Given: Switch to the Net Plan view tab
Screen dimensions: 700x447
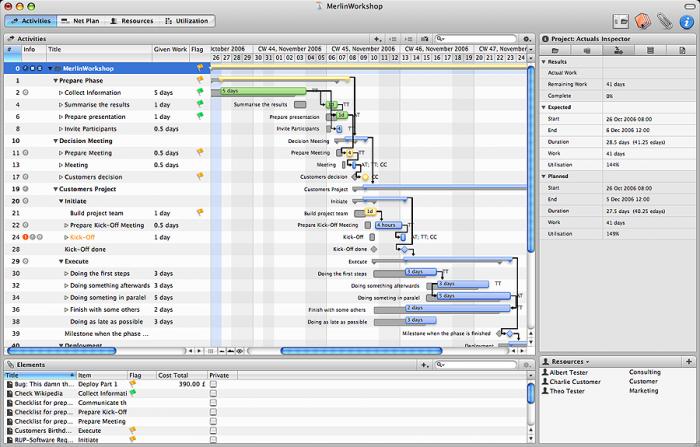Looking at the screenshot, I should (81, 21).
